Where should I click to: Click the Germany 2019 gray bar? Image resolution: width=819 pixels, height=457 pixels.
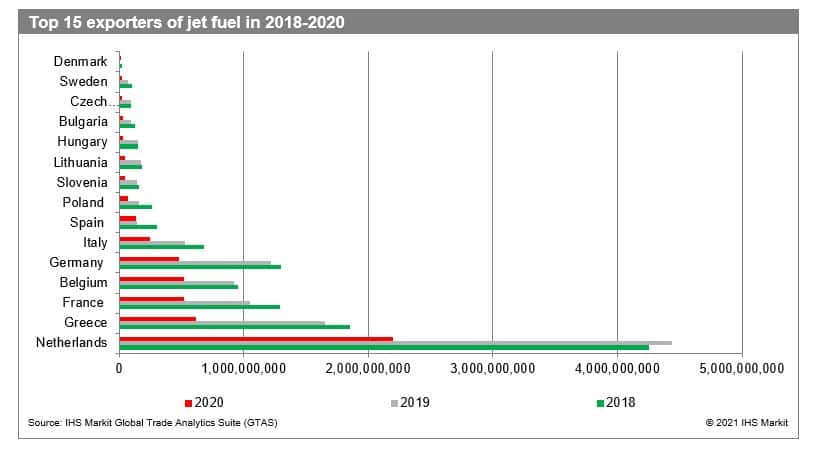194,262
